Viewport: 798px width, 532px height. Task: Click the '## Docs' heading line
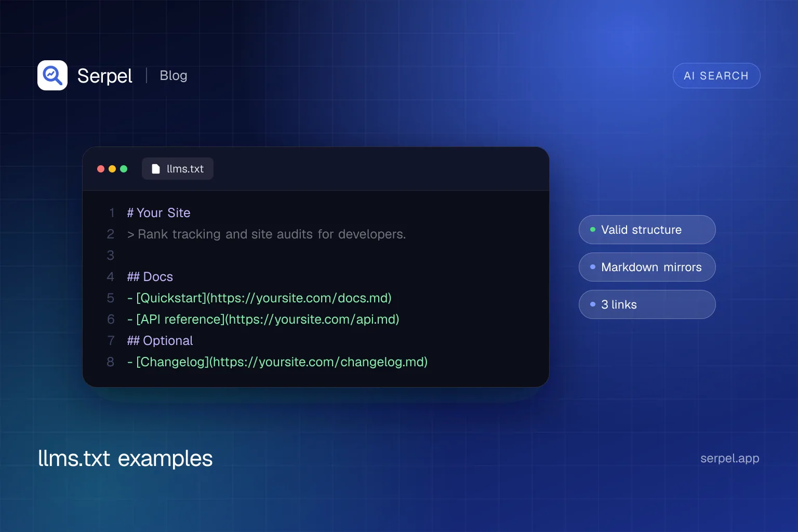tap(150, 277)
